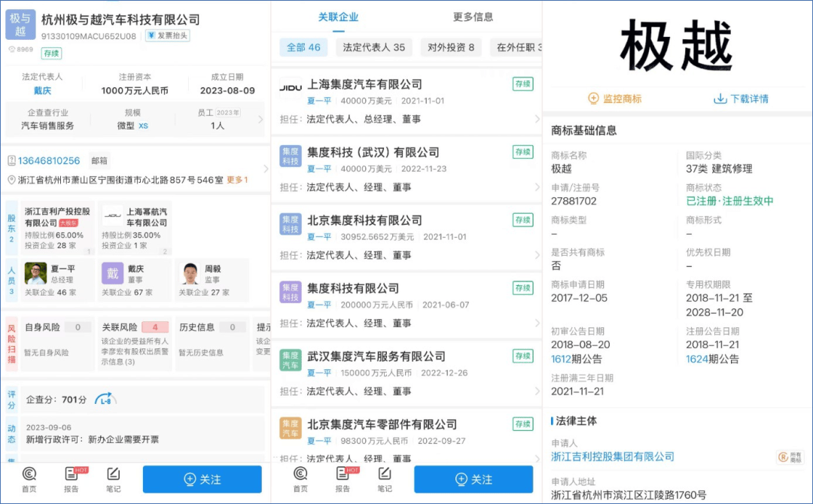Open 首页 home icon in middle panel
The image size is (813, 504).
click(x=300, y=480)
